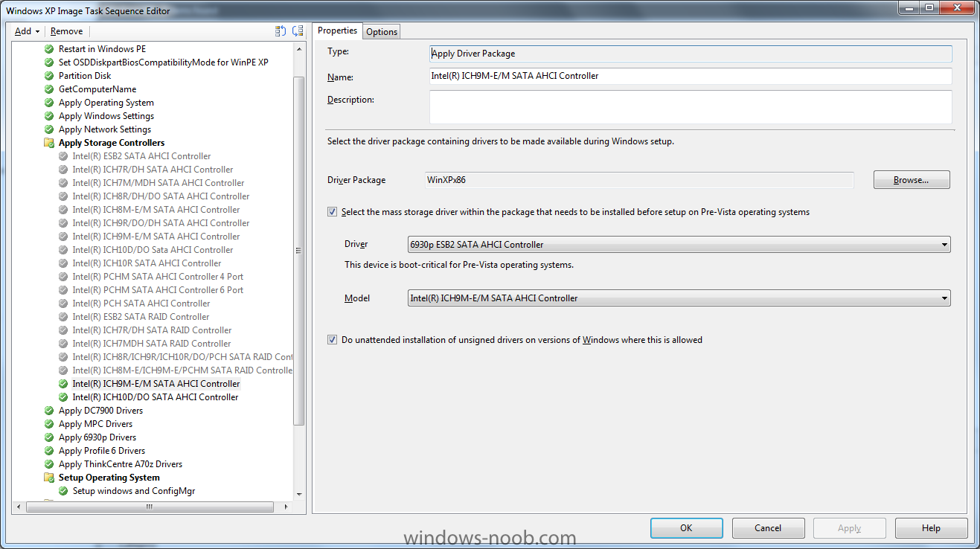The image size is (980, 549).
Task: Click into the Description text box
Action: click(691, 107)
